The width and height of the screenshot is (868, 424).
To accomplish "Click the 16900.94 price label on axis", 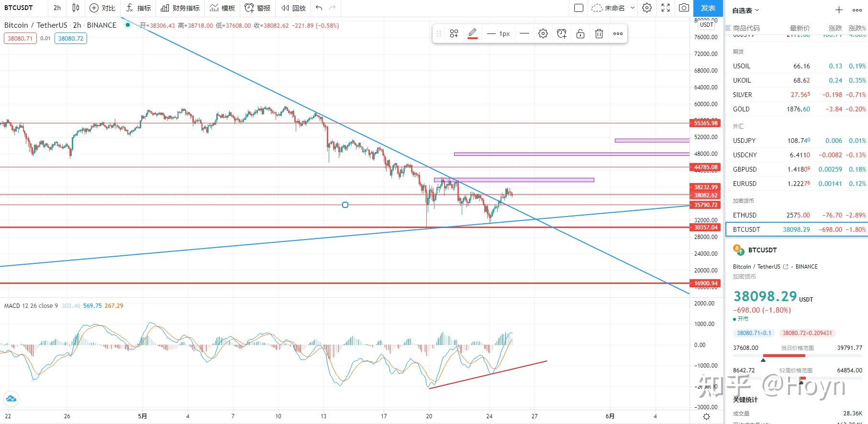I will (706, 283).
